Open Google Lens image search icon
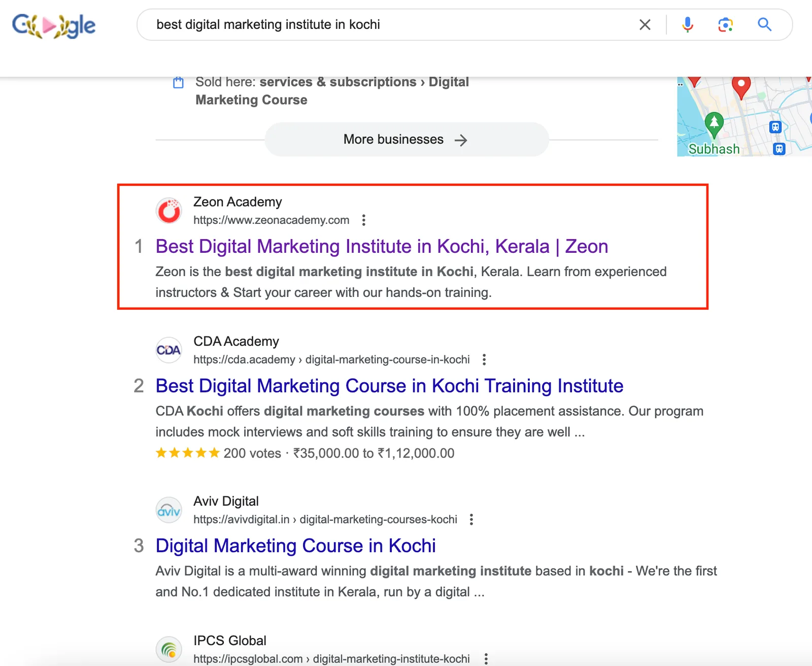812x666 pixels. point(725,24)
